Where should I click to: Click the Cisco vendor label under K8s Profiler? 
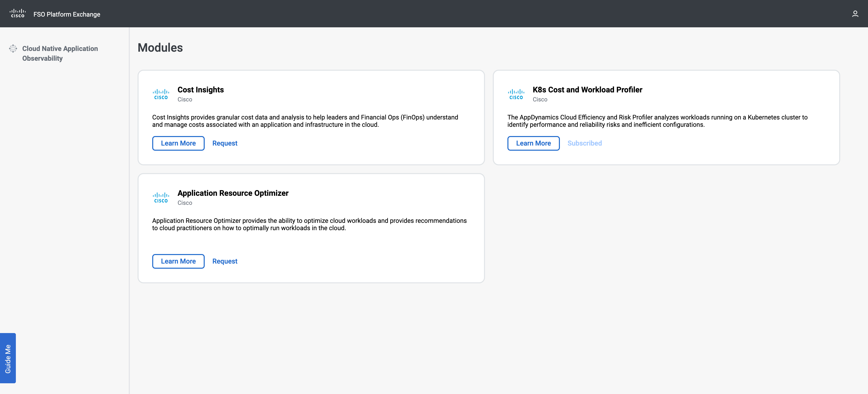[540, 99]
